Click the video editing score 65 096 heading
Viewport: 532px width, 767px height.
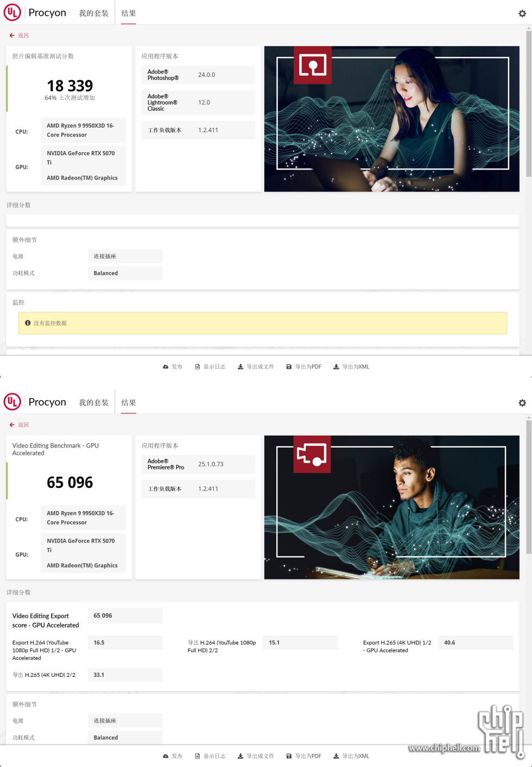click(x=70, y=482)
